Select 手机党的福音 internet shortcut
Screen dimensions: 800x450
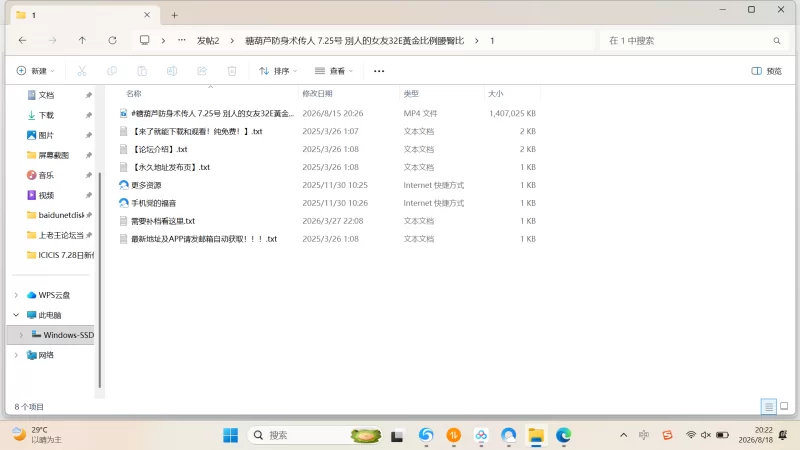coord(328,203)
